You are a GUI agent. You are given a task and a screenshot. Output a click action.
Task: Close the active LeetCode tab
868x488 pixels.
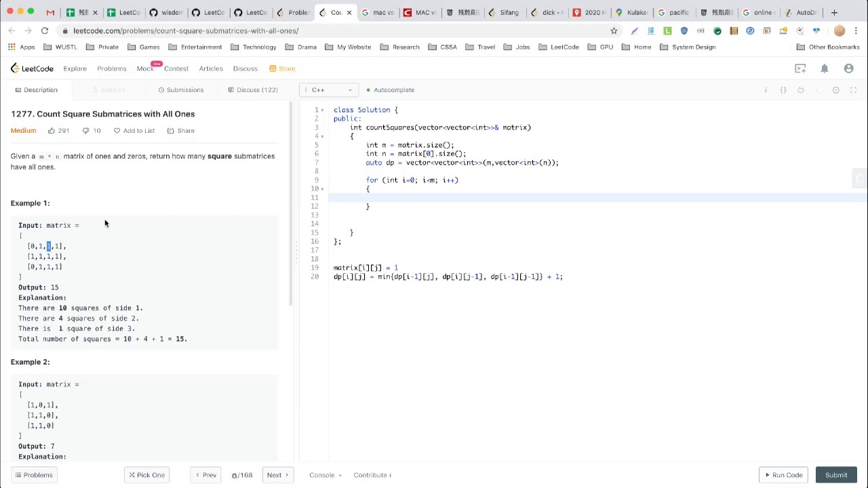click(x=349, y=12)
